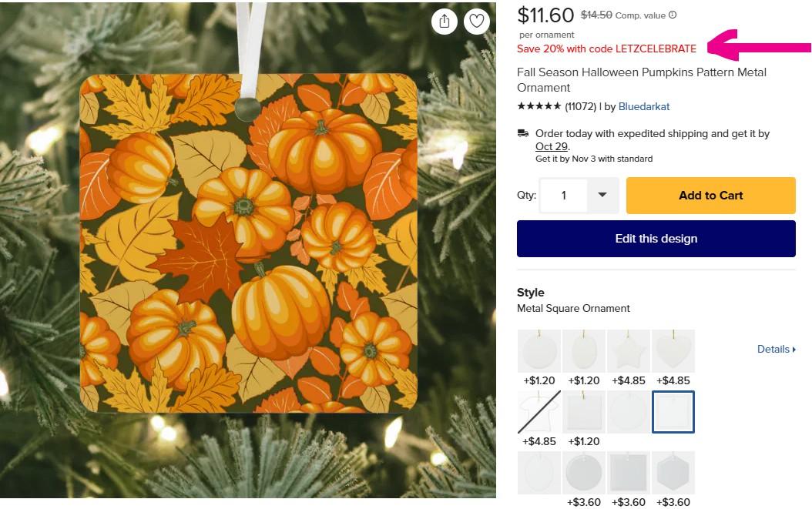
Task: Click Edit this design button
Action: click(656, 239)
